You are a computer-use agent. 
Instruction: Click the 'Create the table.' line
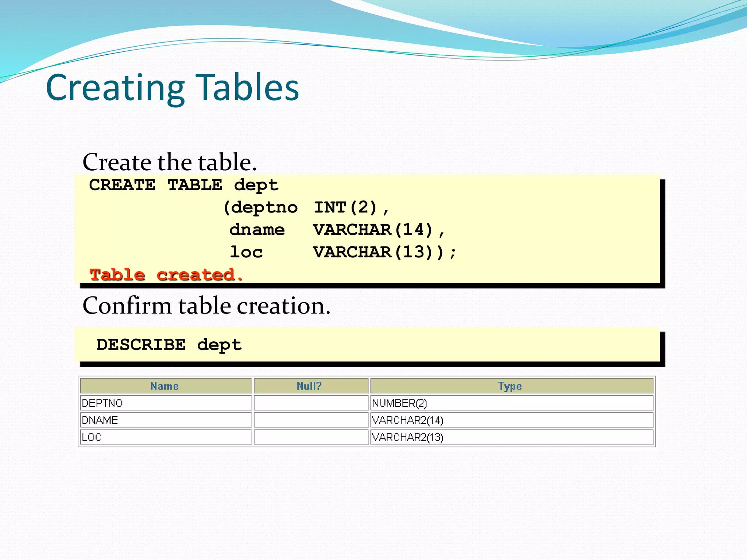(x=170, y=162)
